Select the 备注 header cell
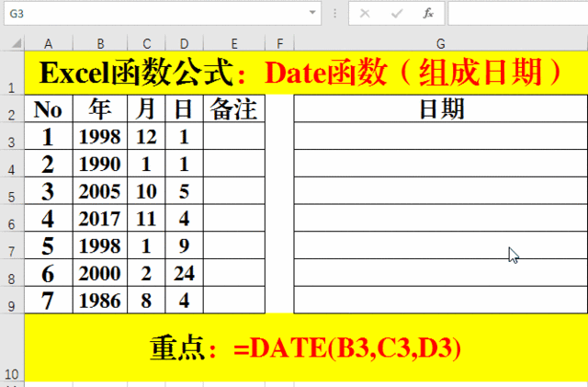 tap(234, 109)
